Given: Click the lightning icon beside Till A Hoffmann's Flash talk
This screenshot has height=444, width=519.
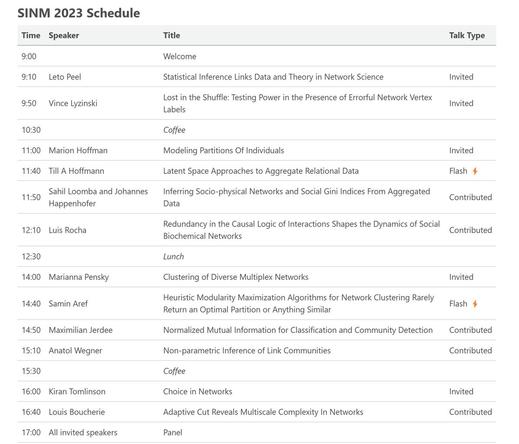Looking at the screenshot, I should click(x=475, y=171).
